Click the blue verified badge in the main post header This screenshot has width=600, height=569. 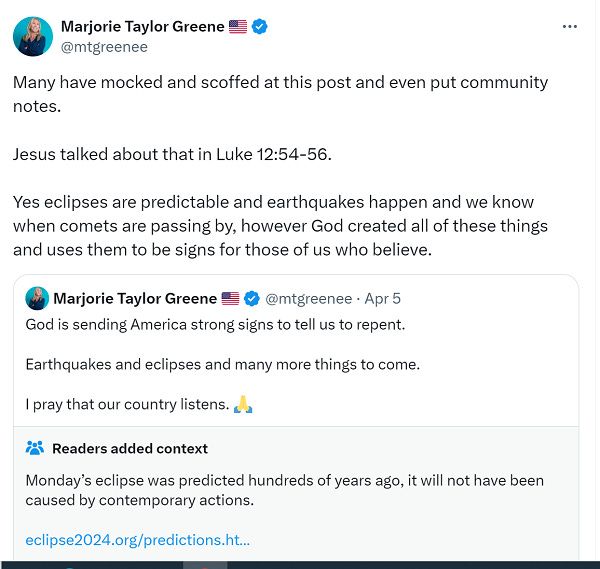(x=259, y=27)
